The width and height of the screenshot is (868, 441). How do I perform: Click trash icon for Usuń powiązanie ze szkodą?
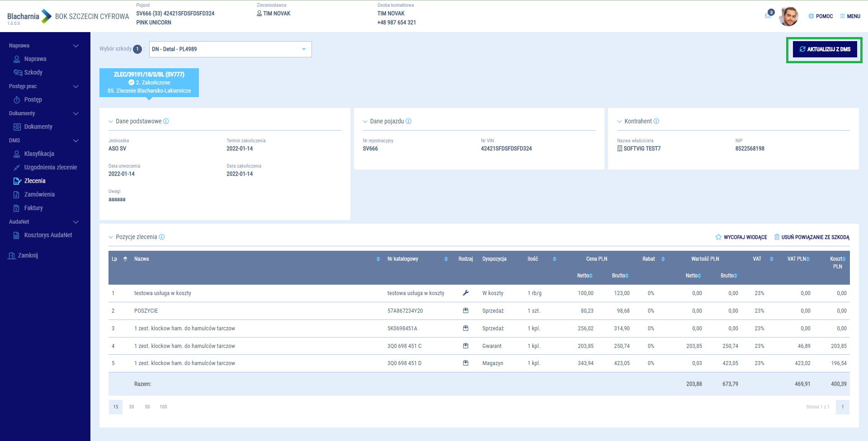click(x=777, y=237)
